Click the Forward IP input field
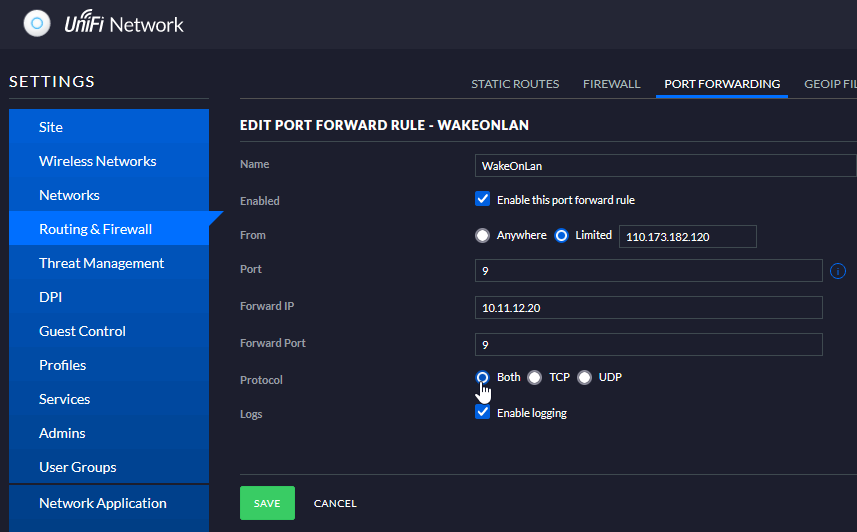The image size is (857, 532). (648, 307)
